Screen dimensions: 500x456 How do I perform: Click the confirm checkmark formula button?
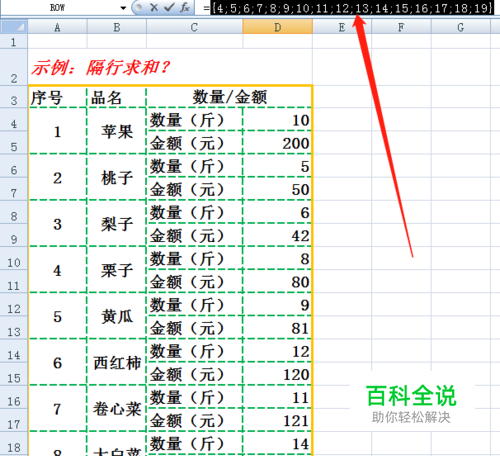pyautogui.click(x=169, y=7)
